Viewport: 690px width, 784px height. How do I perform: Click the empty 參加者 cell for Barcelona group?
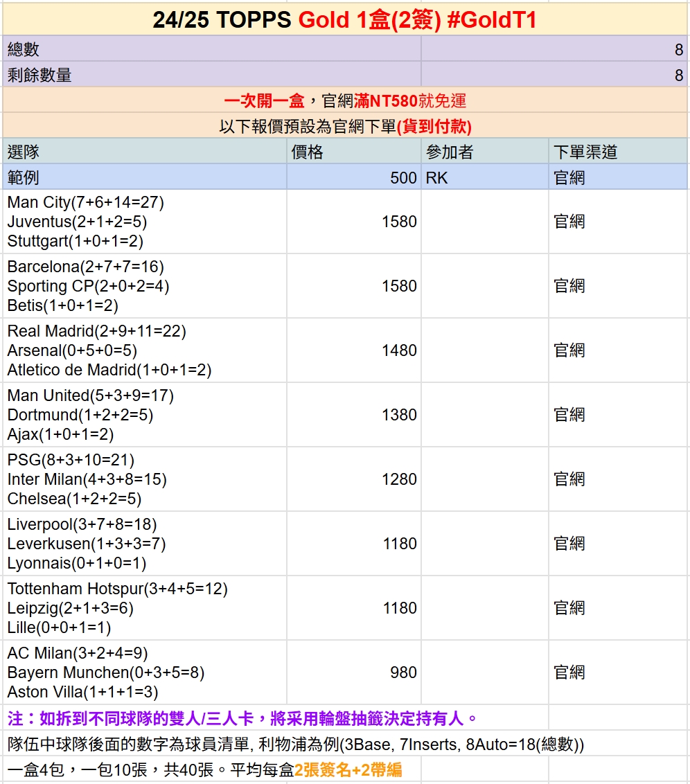click(485, 286)
